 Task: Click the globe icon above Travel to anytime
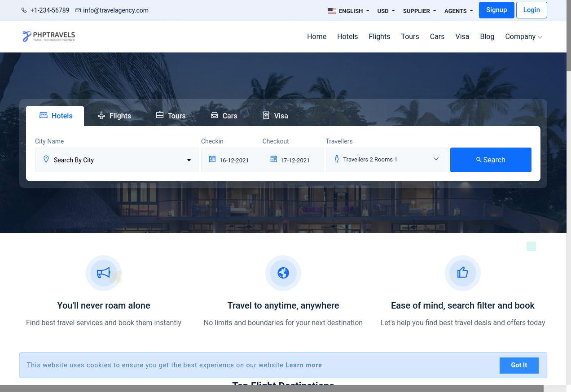283,273
